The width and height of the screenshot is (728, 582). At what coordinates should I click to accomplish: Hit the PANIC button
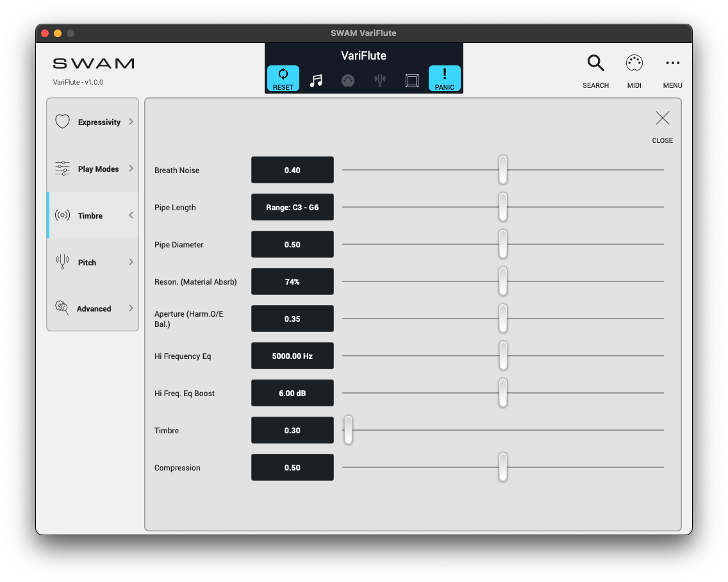coord(444,78)
